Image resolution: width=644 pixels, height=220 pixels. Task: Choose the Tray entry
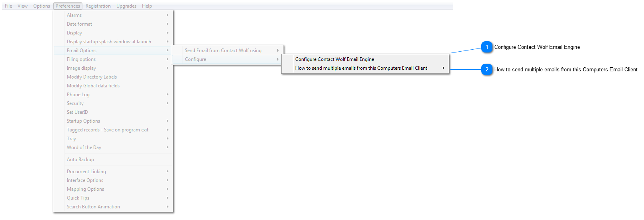[x=113, y=139]
